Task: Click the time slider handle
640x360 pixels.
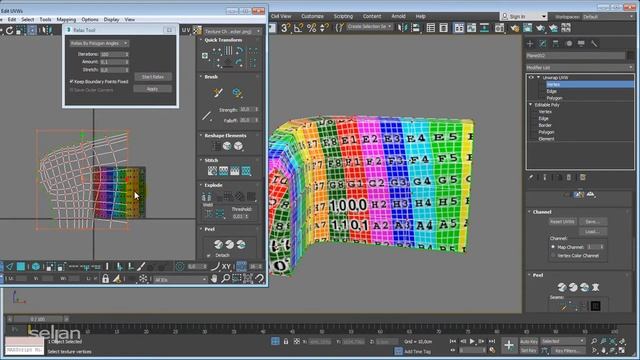Action: click(38, 319)
